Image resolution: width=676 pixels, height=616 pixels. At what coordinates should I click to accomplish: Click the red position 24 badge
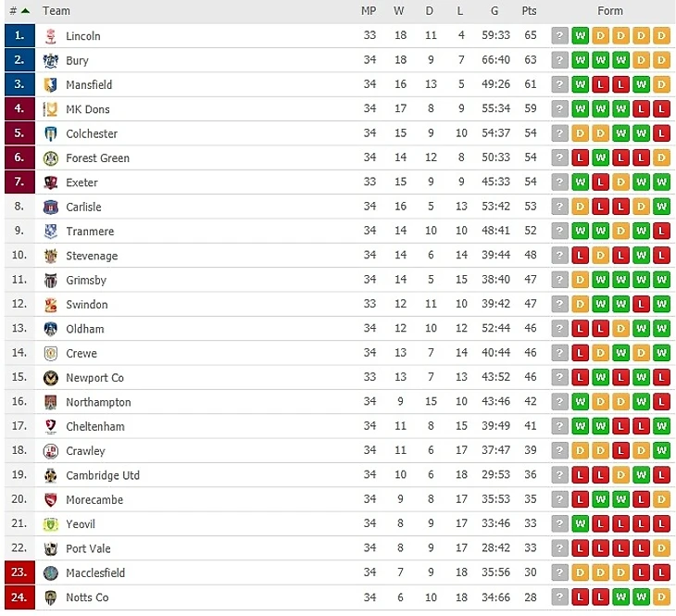point(19,597)
